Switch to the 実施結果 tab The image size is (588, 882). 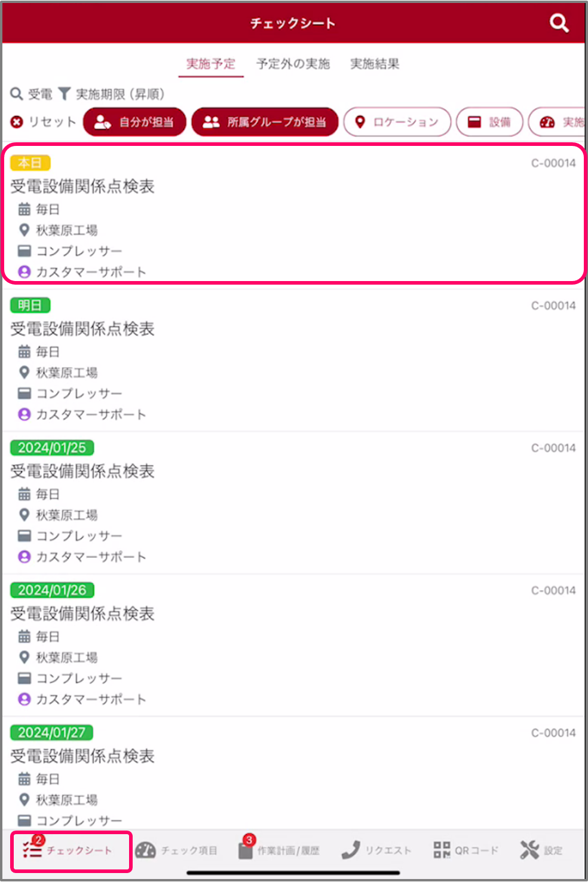click(375, 64)
